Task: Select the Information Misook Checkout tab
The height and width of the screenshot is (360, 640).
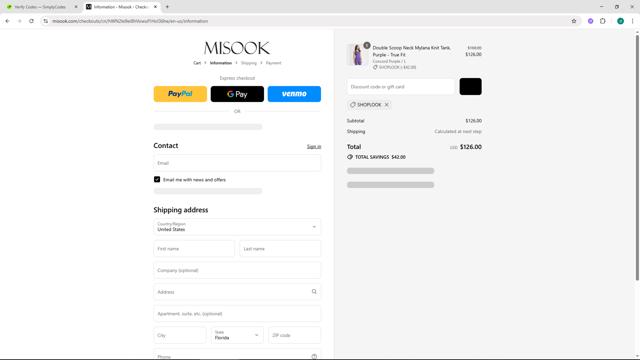Action: coord(120,7)
